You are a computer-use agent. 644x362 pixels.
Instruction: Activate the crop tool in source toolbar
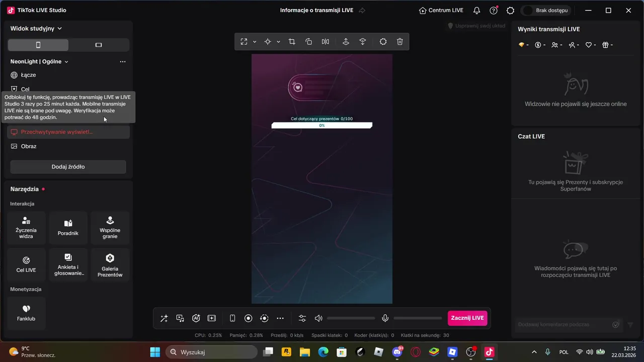pyautogui.click(x=292, y=42)
